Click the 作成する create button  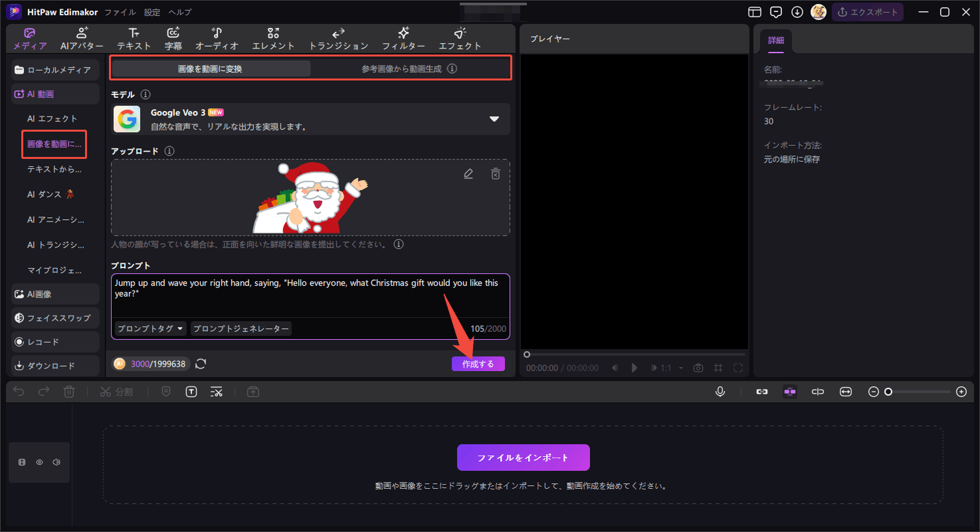tap(478, 364)
